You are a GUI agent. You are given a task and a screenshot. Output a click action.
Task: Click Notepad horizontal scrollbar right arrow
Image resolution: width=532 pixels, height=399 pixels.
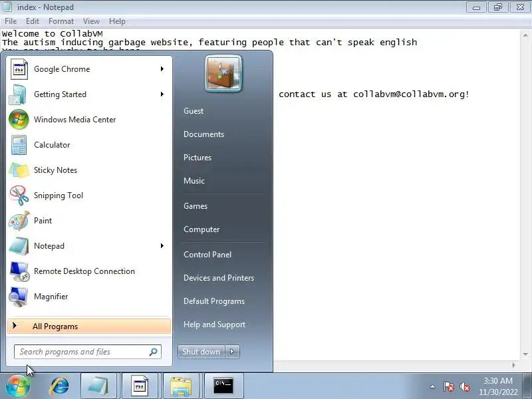point(514,365)
